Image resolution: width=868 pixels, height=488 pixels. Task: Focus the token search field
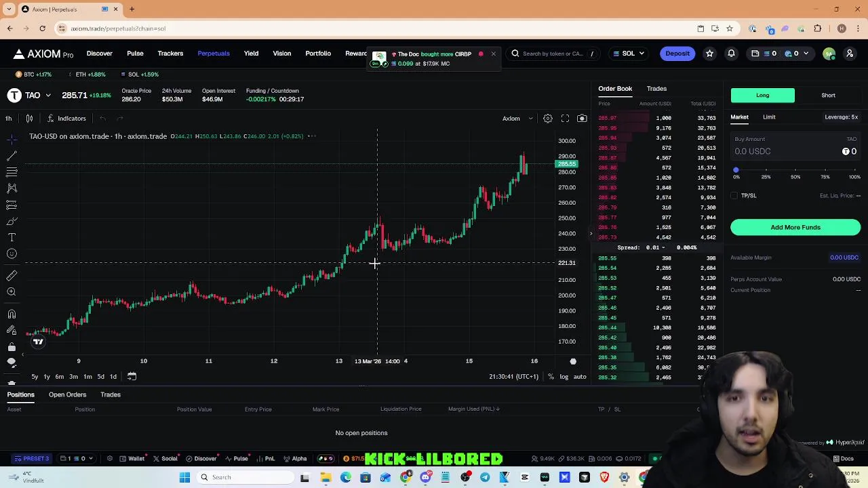(552, 54)
